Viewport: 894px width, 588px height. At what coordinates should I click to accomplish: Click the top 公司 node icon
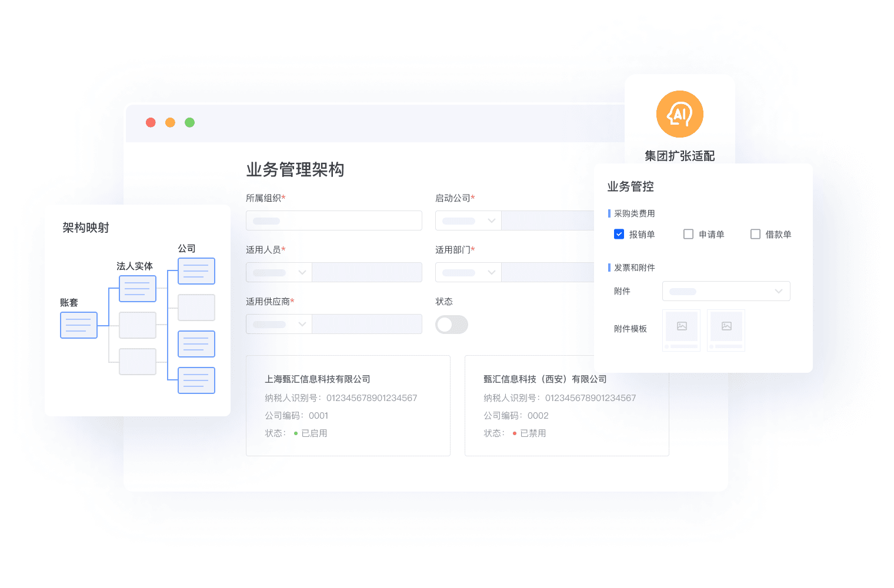tap(196, 271)
